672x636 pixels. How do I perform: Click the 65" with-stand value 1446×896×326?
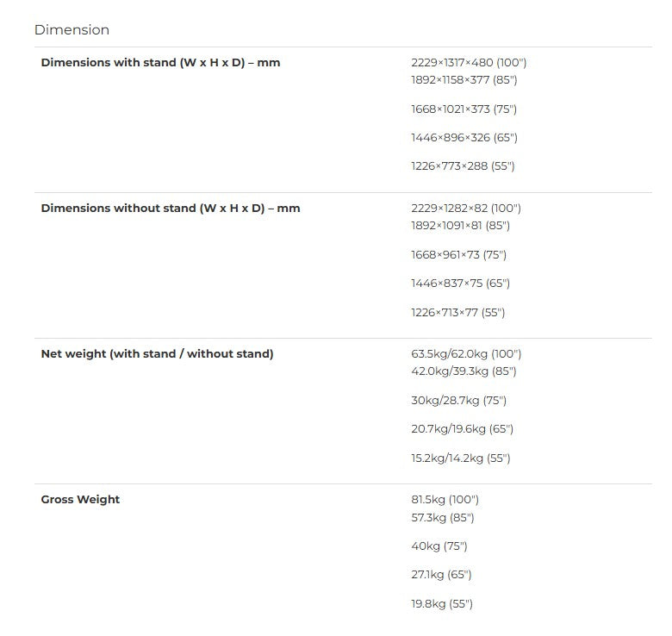[x=464, y=138]
